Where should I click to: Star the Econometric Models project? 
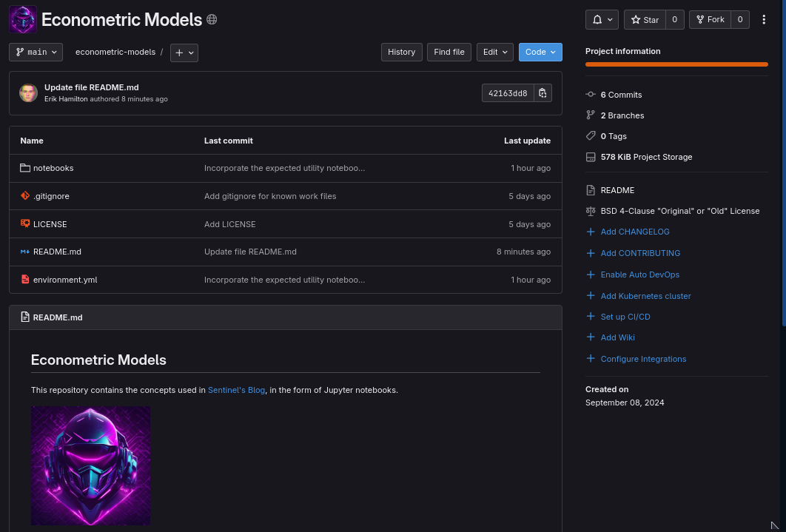pyautogui.click(x=645, y=20)
